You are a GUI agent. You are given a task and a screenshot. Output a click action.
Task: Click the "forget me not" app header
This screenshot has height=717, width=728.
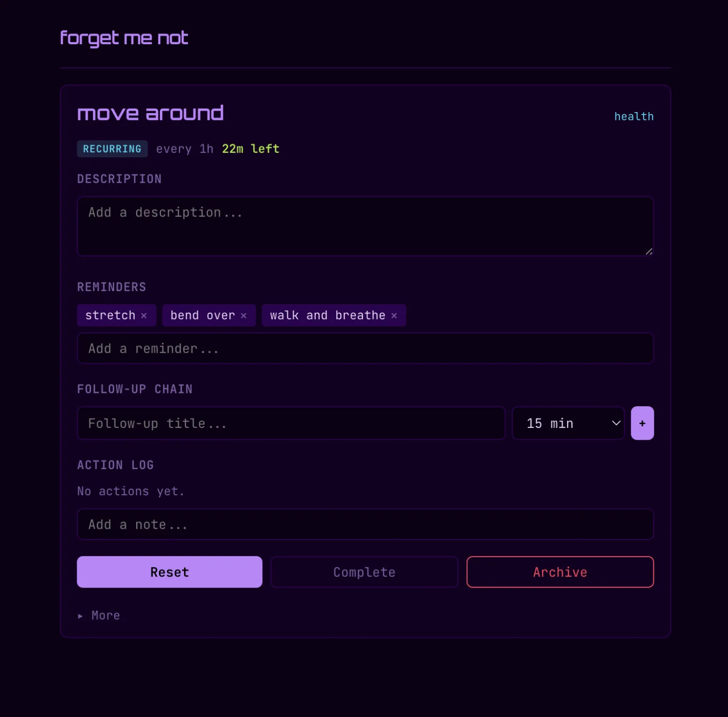(123, 37)
